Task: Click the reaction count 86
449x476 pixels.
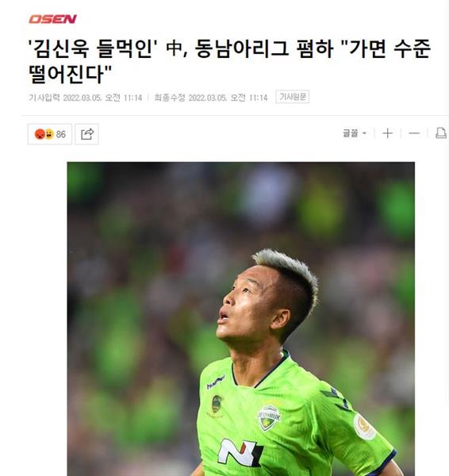Action: (61, 134)
